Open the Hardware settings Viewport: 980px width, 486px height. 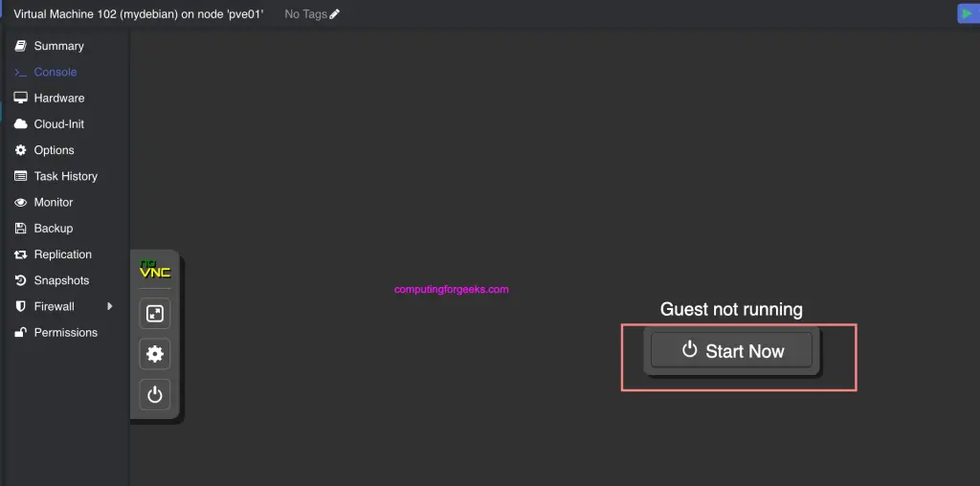pyautogui.click(x=58, y=99)
